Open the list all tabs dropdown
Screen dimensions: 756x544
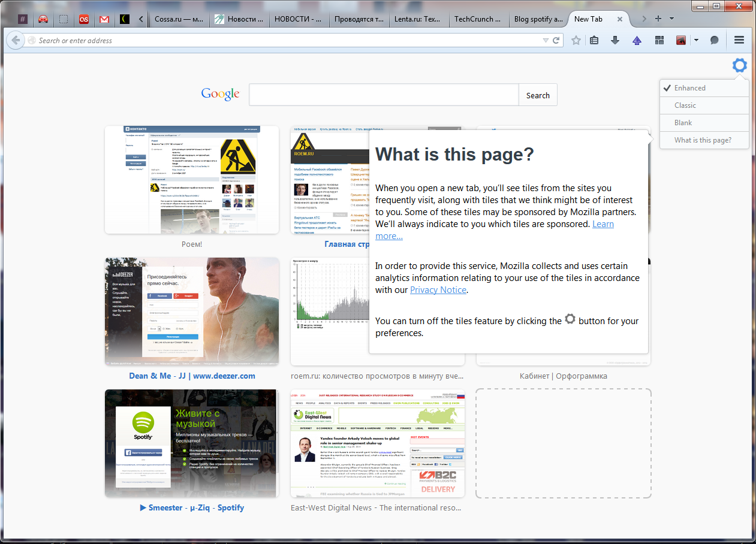pos(671,19)
